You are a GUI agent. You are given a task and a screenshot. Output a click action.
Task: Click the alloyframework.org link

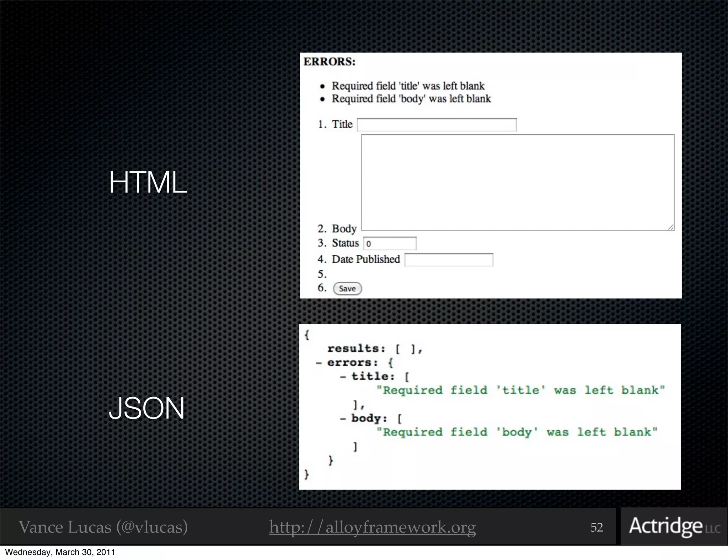(x=372, y=527)
